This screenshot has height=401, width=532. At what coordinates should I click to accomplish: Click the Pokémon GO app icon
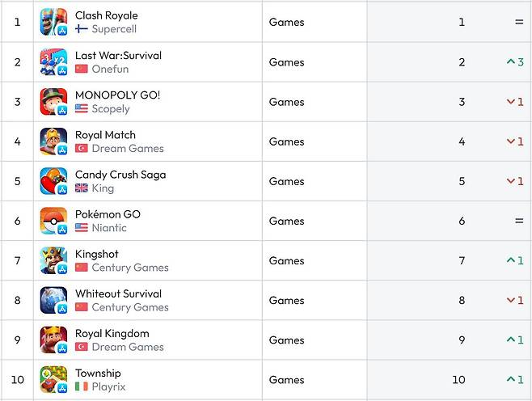click(x=53, y=221)
